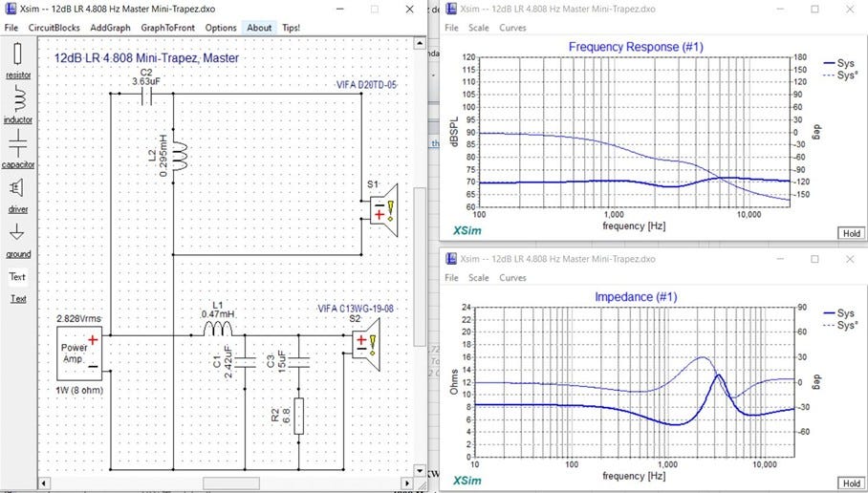
Task: Select the capacitor component icon
Action: coord(18,144)
